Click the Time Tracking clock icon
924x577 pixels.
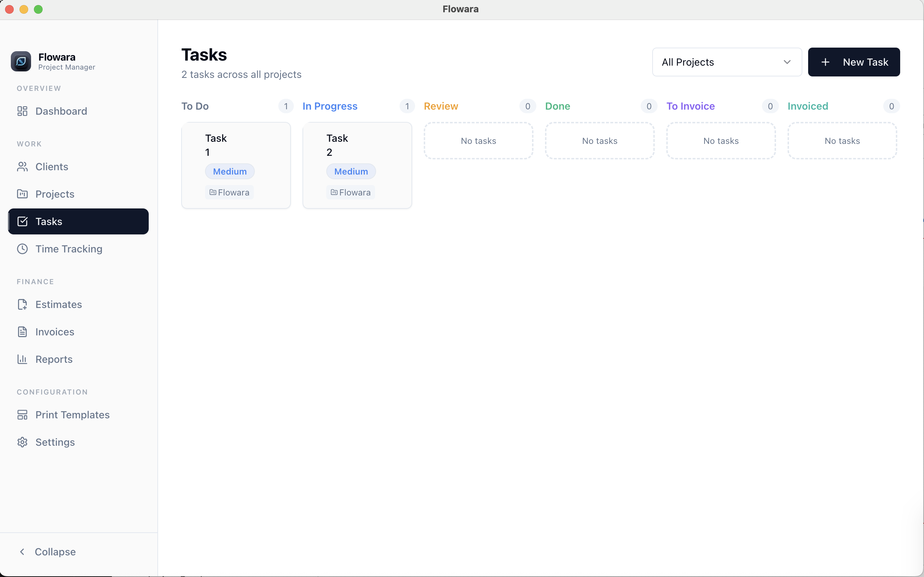(x=22, y=249)
